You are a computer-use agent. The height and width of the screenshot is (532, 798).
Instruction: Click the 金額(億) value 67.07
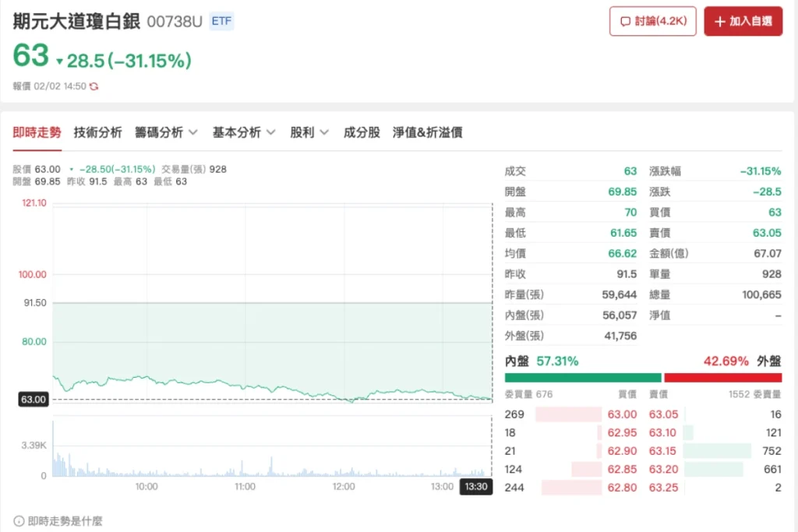(x=768, y=253)
